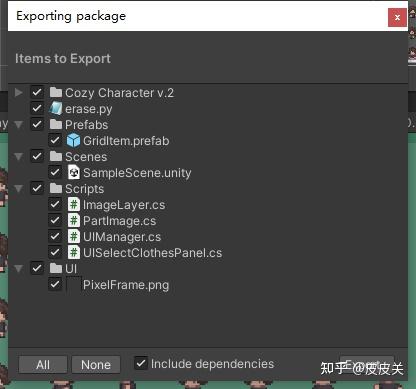The height and width of the screenshot is (389, 416).
Task: Click the PartImage.cs script icon
Action: point(74,220)
